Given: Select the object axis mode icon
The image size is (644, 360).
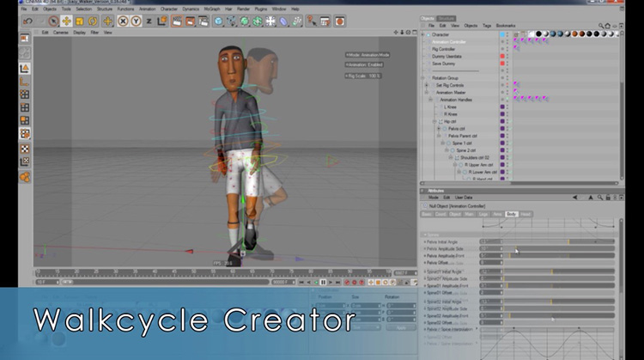Looking at the screenshot, I should tap(25, 82).
